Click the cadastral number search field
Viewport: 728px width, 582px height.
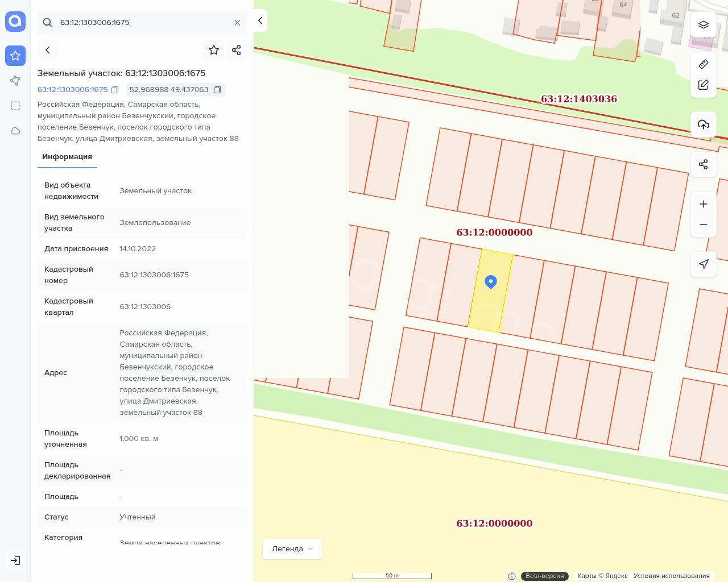(x=142, y=23)
